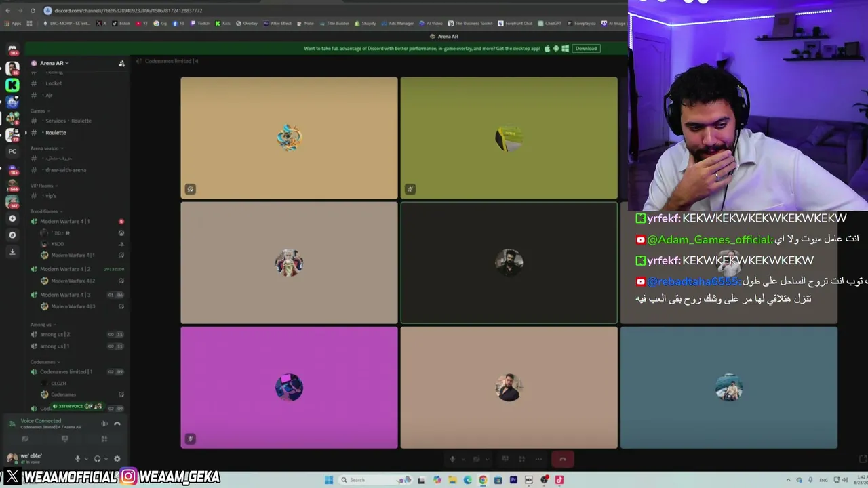Image resolution: width=868 pixels, height=488 pixels.
Task: Open Copilot from taskbar
Action: click(437, 480)
